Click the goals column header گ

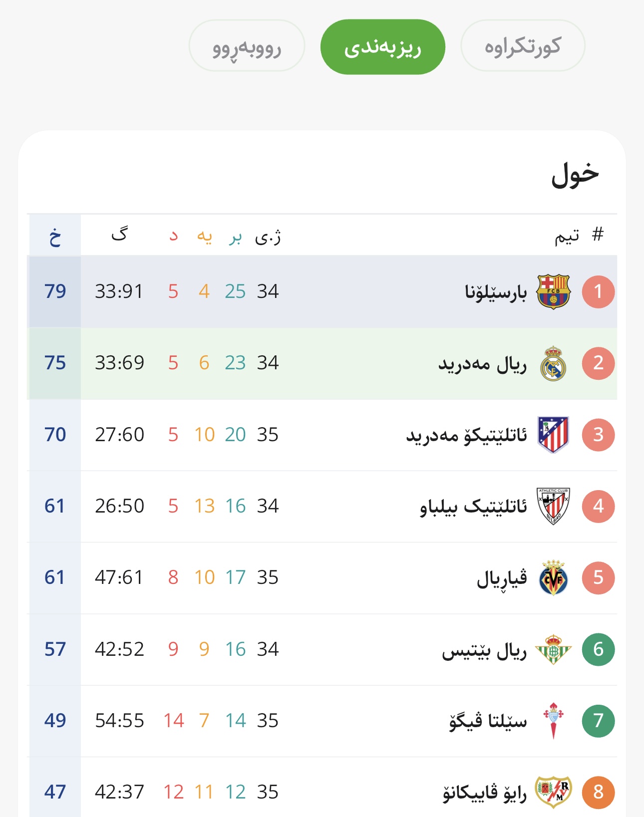click(x=119, y=235)
